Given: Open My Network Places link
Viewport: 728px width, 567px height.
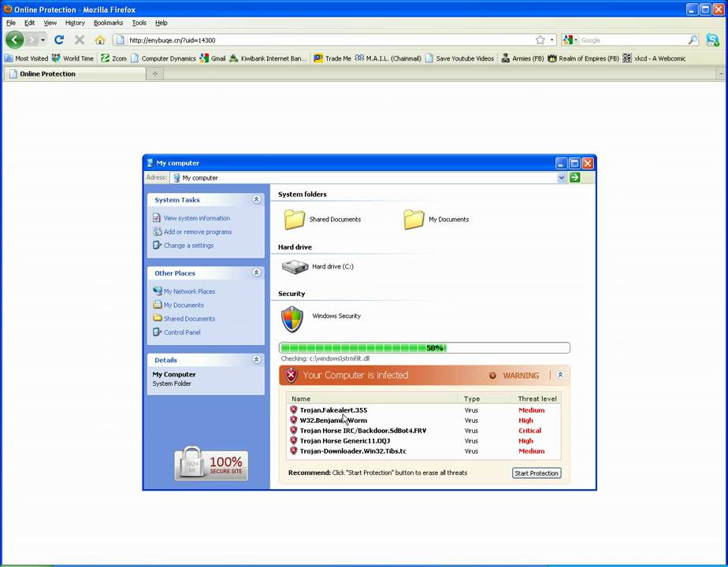Looking at the screenshot, I should click(x=189, y=291).
